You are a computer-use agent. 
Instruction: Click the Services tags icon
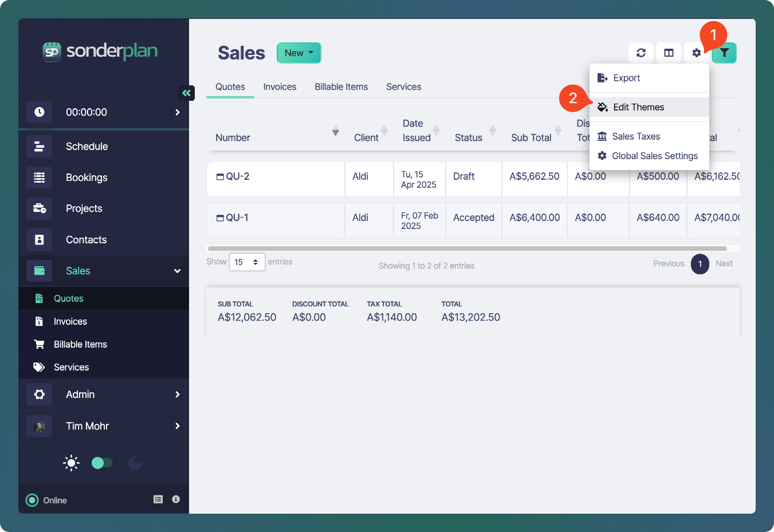point(39,367)
